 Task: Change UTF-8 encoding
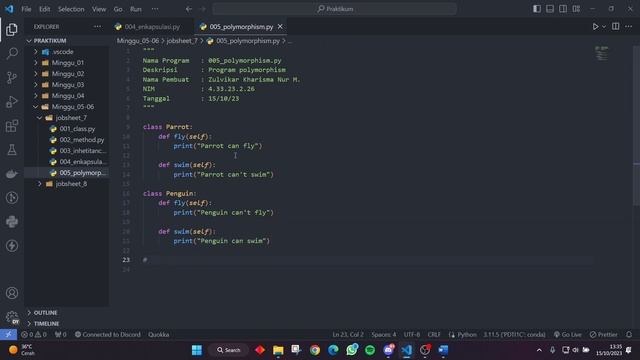coord(412,335)
